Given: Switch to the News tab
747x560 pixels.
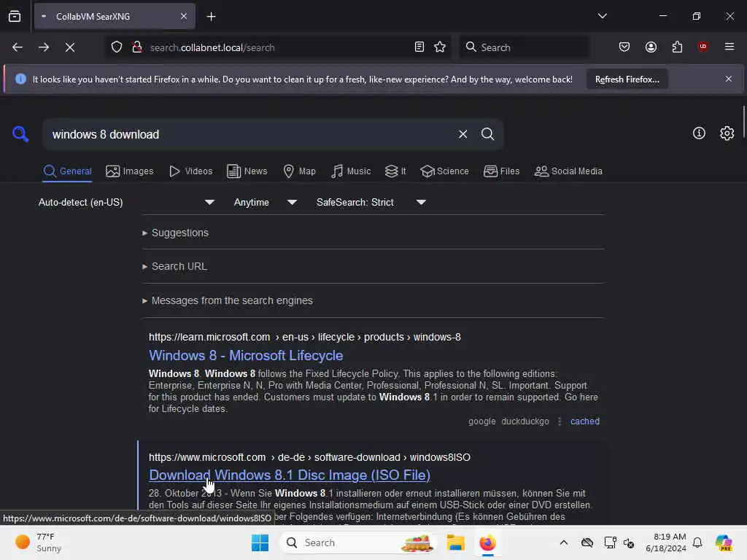Looking at the screenshot, I should (247, 171).
